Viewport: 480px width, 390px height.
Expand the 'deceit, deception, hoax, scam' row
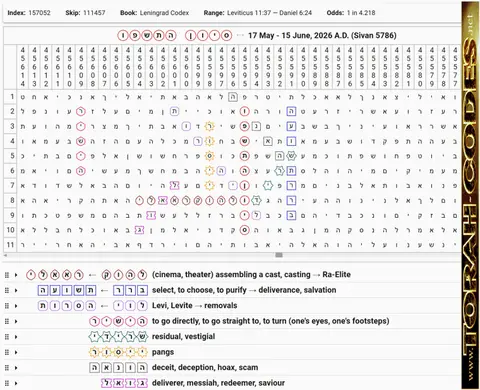(x=16, y=368)
